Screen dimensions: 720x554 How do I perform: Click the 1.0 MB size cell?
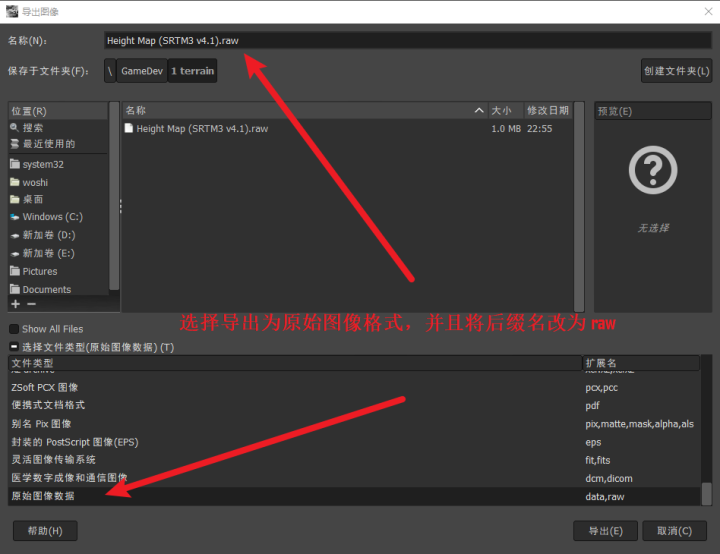tap(506, 129)
